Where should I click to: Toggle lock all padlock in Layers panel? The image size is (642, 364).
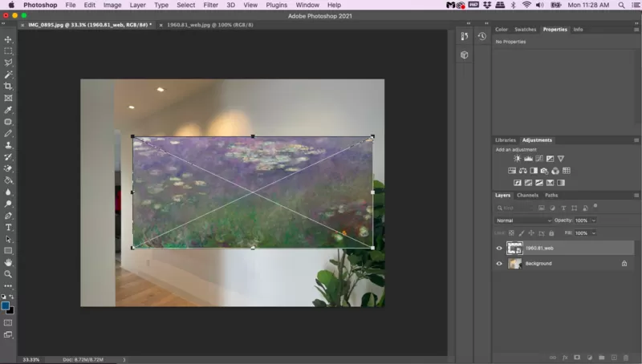[551, 233]
